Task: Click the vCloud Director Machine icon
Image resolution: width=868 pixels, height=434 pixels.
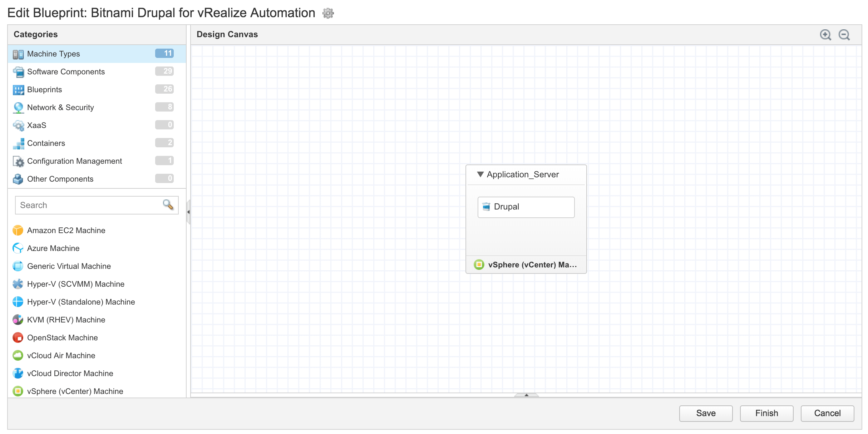Action: (x=18, y=373)
